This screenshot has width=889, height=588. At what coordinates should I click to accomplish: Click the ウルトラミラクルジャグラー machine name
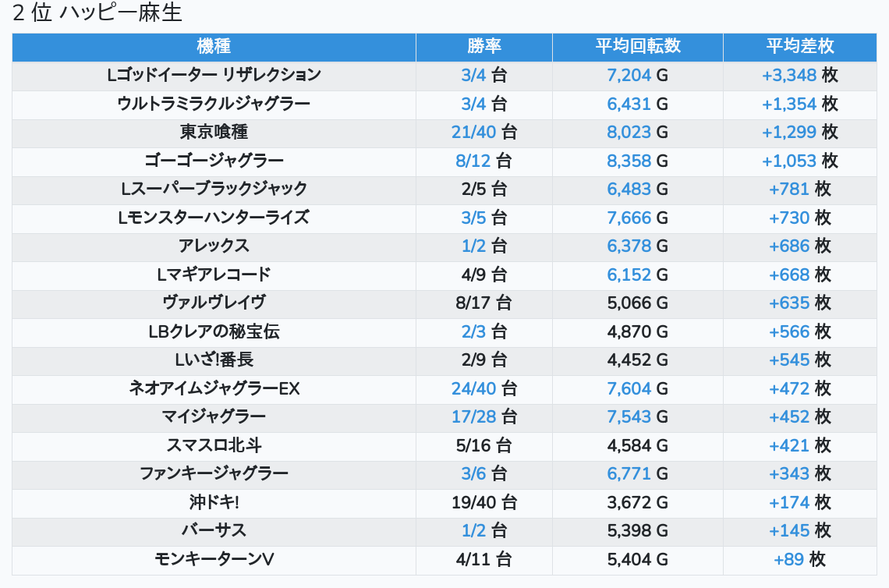click(214, 104)
